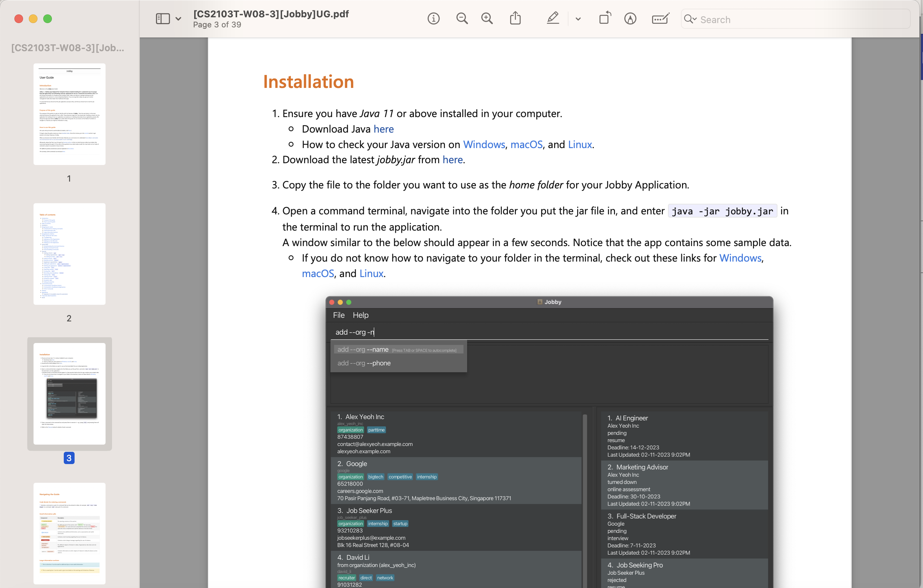This screenshot has height=588, width=923.
Task: Open the highlight color dropdown arrow
Action: pos(578,19)
